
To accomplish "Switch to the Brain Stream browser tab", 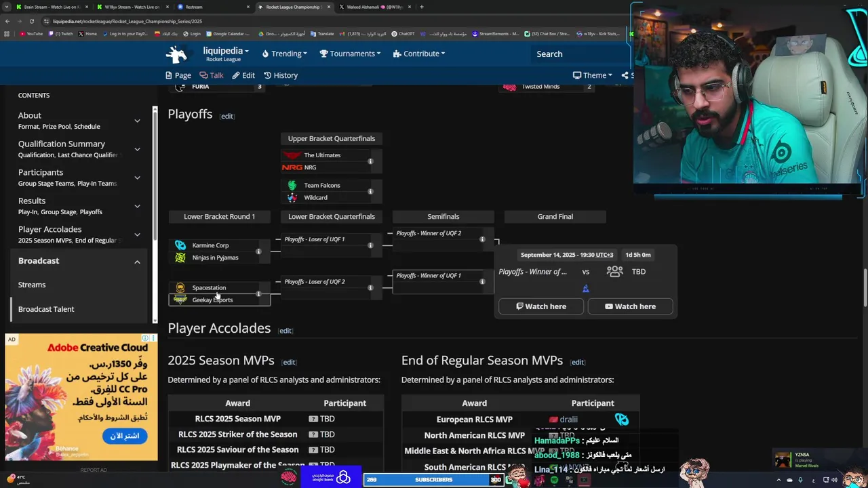I will point(51,7).
